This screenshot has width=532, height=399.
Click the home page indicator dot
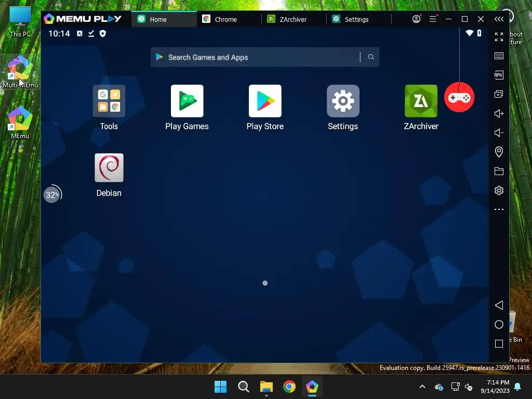point(265,283)
